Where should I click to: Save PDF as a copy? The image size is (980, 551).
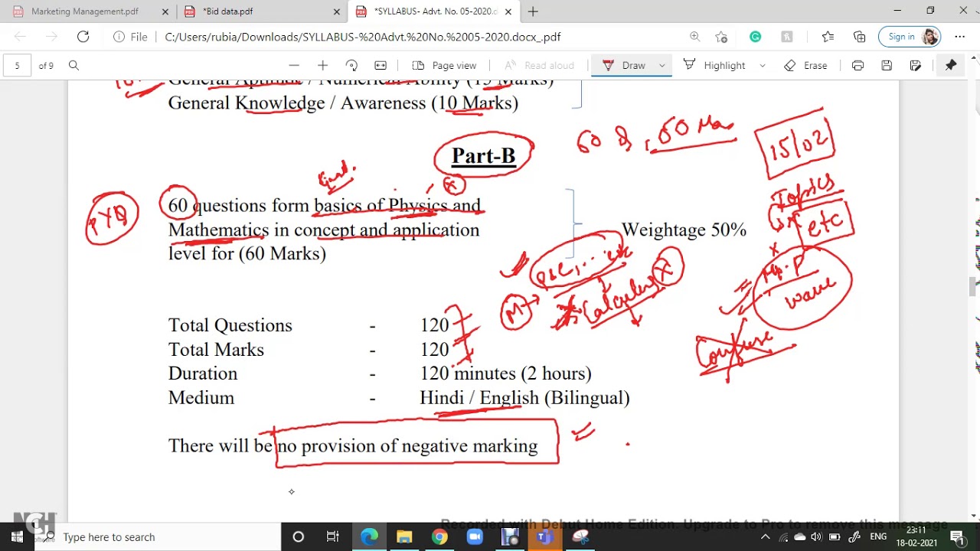coord(916,65)
